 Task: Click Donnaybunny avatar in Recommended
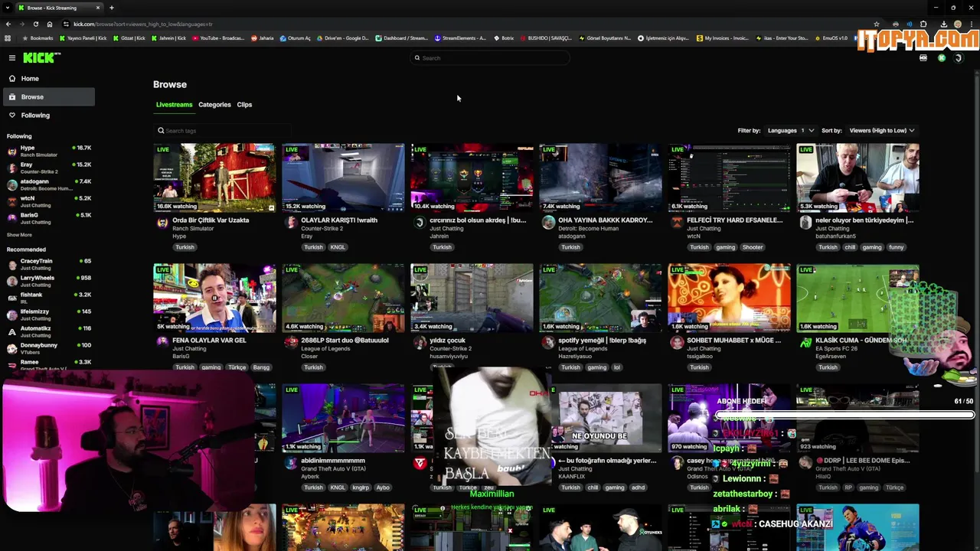click(11, 348)
